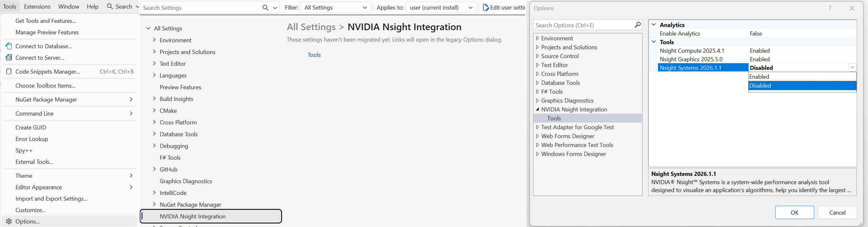Viewport: 868px width, 227px height.
Task: Choose Enabled in Nsight Systems dropdown list
Action: coord(802,77)
